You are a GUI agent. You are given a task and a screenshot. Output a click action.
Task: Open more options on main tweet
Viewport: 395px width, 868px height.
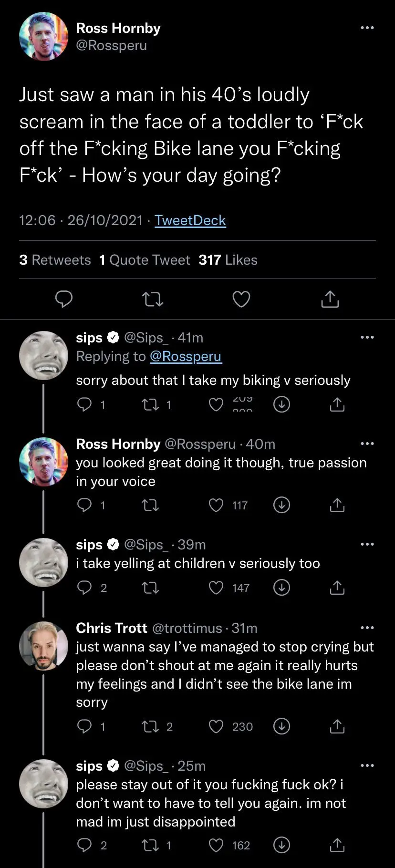(x=367, y=28)
